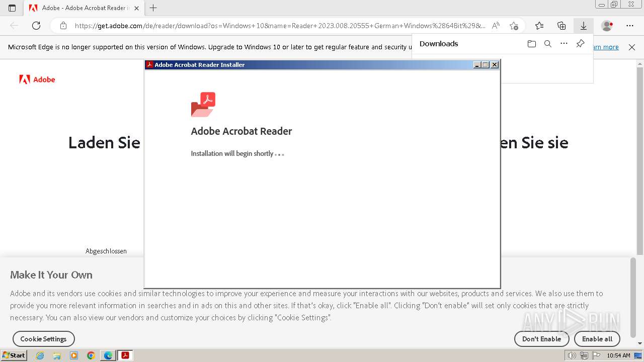Minimize the Adobe Acrobat Reader Installer window

(x=477, y=65)
